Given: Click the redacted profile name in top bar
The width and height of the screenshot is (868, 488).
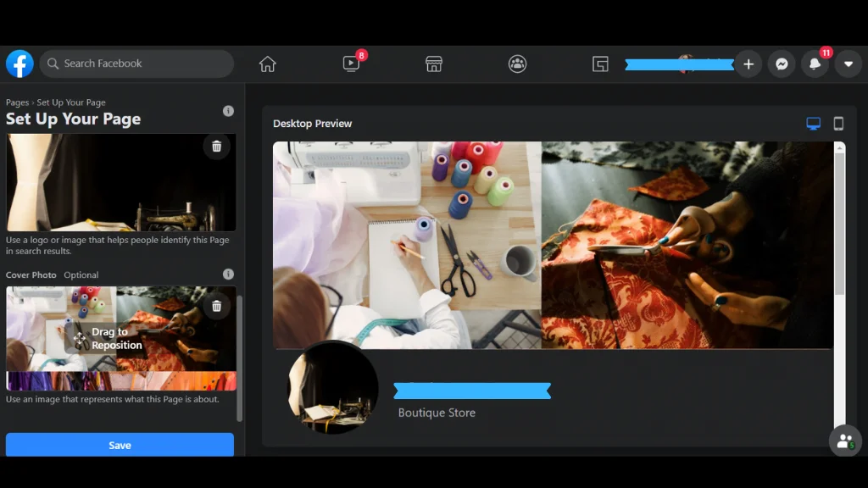Looking at the screenshot, I should (679, 64).
